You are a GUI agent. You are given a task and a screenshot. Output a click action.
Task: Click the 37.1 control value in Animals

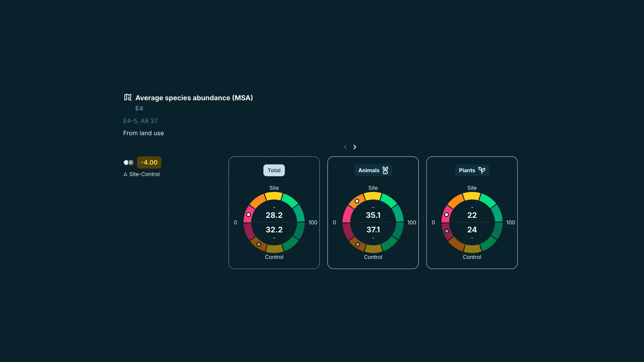pyautogui.click(x=373, y=229)
